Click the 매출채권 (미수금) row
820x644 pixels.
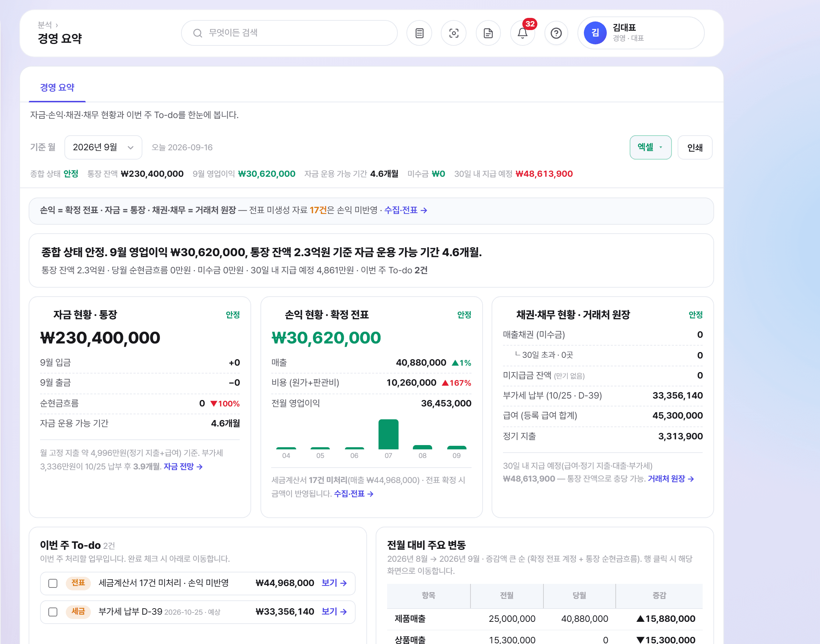pos(602,335)
